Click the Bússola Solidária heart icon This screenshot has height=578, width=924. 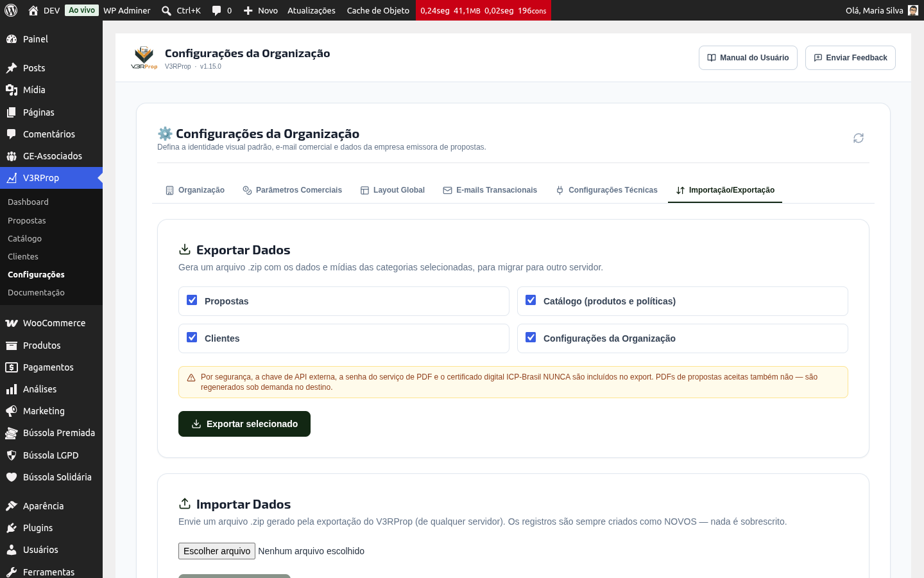click(x=12, y=477)
